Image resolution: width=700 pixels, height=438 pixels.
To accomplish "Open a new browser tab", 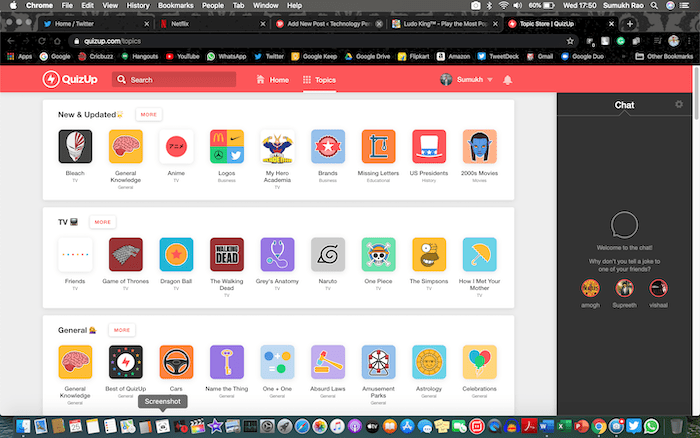I will point(629,24).
